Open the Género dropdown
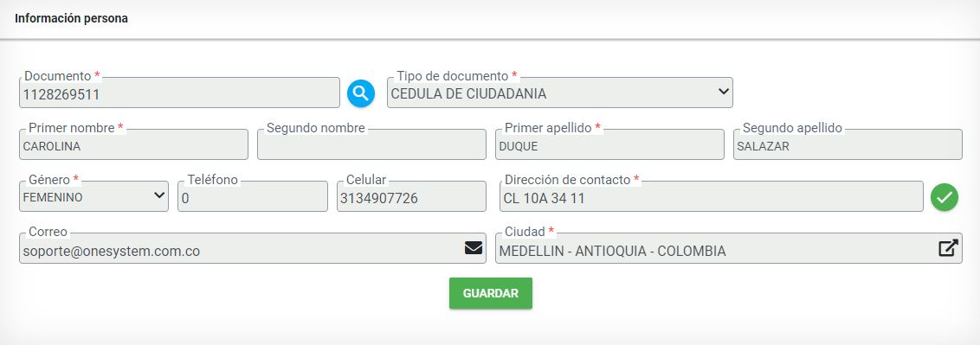980x345 pixels. (93, 196)
